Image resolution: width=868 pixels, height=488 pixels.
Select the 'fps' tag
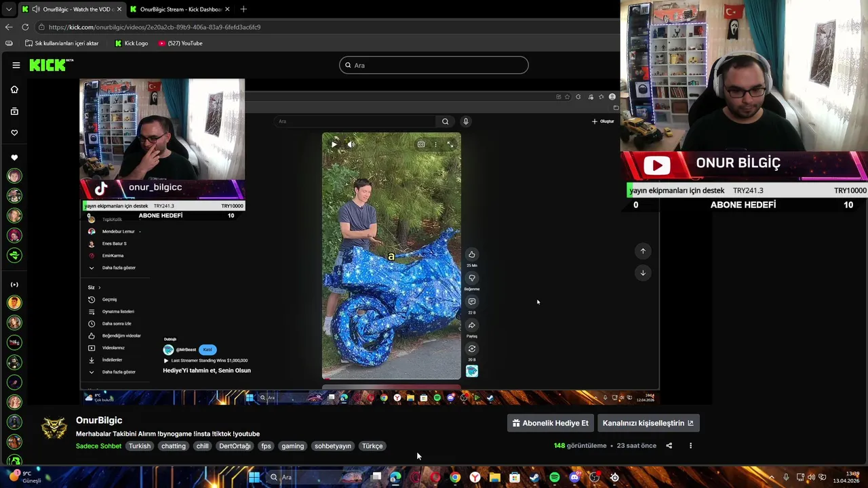point(266,446)
